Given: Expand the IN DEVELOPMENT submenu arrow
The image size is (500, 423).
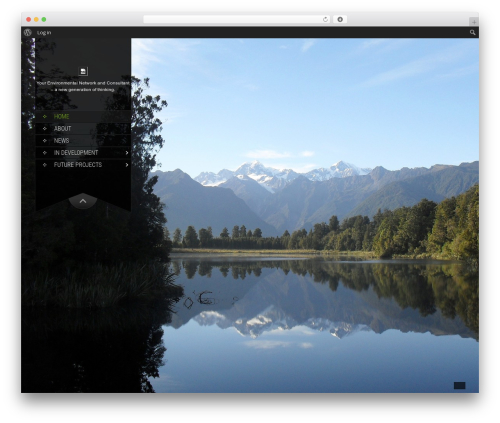Looking at the screenshot, I should point(127,153).
